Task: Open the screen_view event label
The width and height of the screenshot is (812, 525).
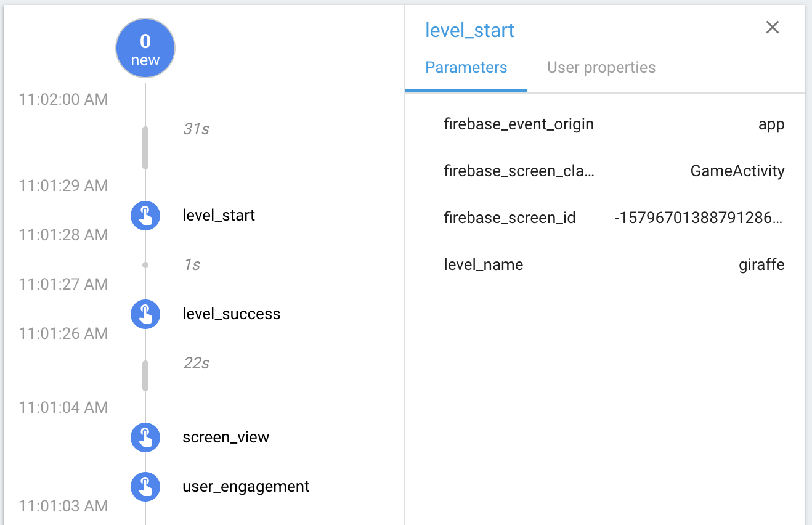Action: coord(225,437)
